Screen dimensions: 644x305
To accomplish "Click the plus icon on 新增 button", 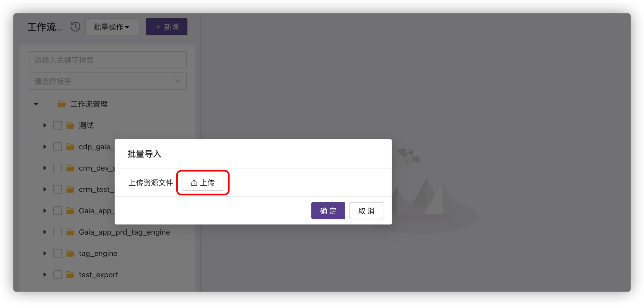I will [x=158, y=27].
